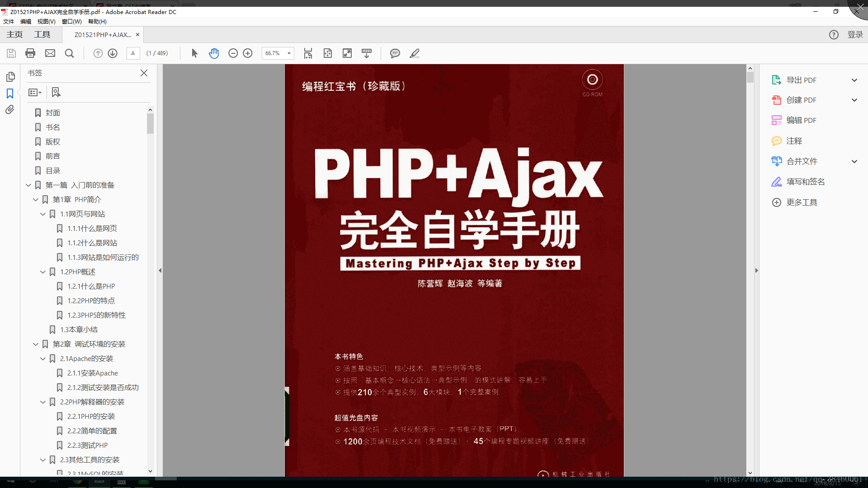Collapse the 2.2PHP解释器的安装 node
This screenshot has height=488, width=868.
tap(42, 402)
